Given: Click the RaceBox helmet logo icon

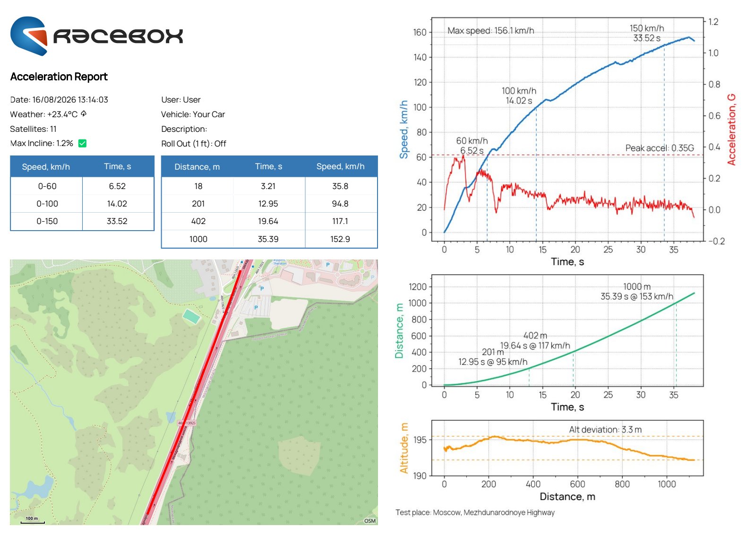Looking at the screenshot, I should [x=29, y=36].
